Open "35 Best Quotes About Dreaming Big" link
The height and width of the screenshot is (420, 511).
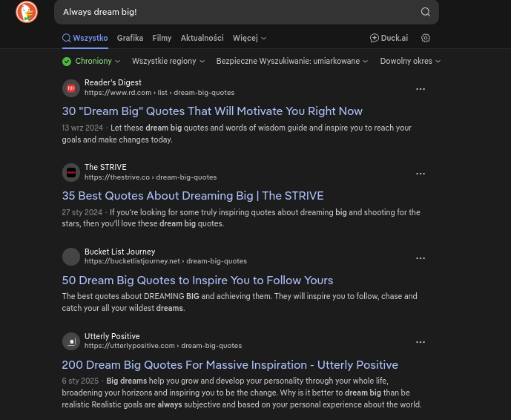click(x=193, y=196)
